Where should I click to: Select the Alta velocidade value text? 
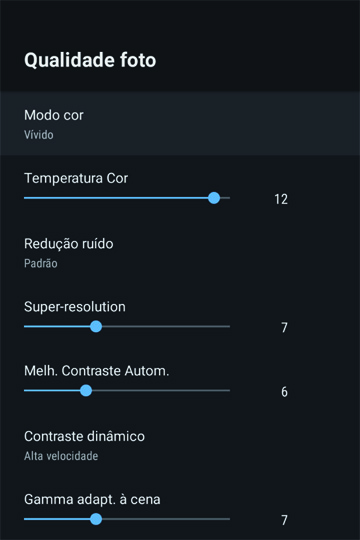(61, 456)
